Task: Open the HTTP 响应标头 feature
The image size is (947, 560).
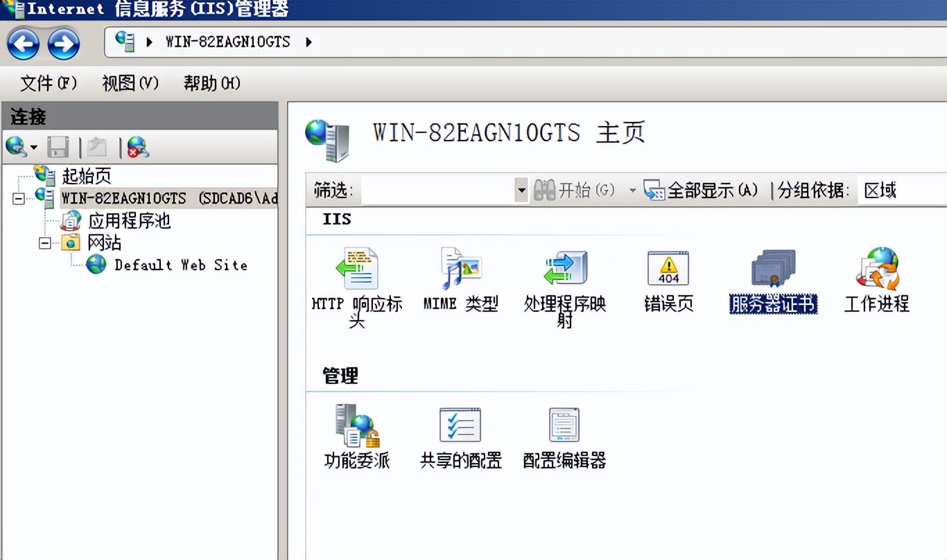Action: 357,287
